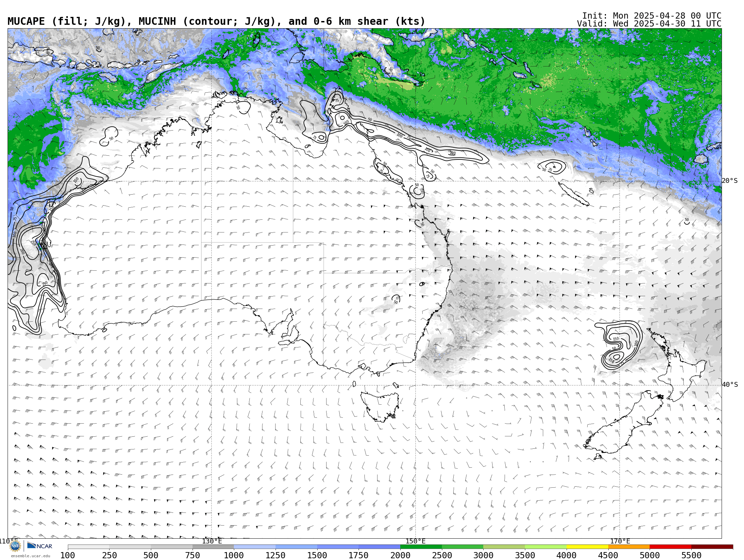This screenshot has width=744, height=560.
Task: Click the 4000 label under the color bar
Action: [x=567, y=555]
